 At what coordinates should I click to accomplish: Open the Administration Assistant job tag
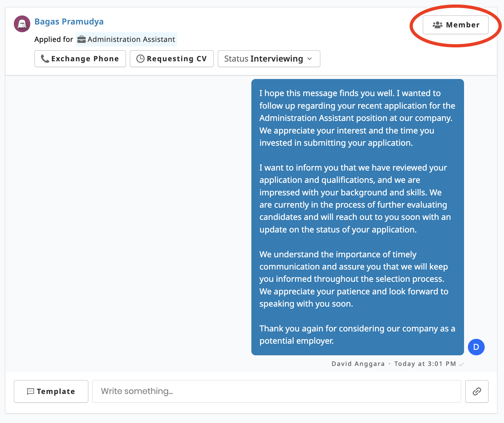coord(126,39)
